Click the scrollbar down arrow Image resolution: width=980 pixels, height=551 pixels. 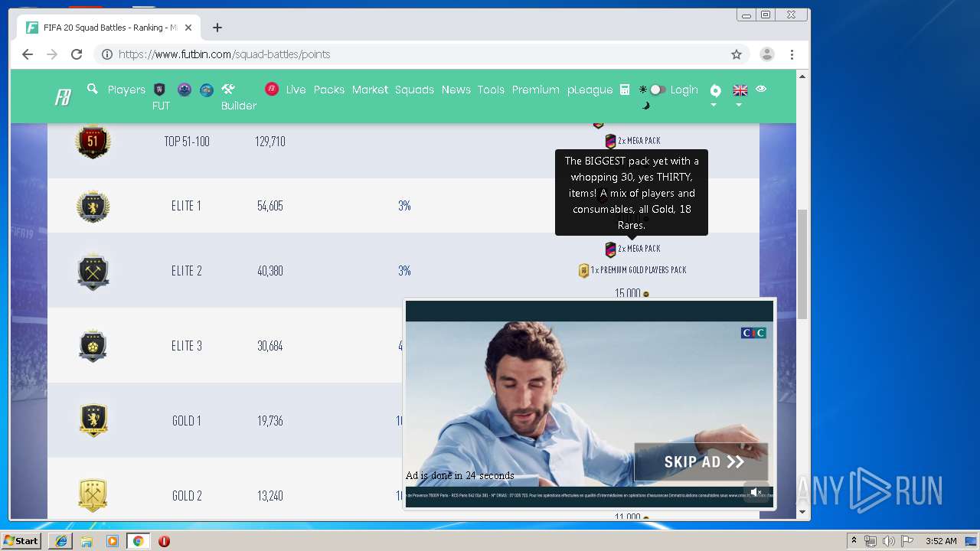802,512
